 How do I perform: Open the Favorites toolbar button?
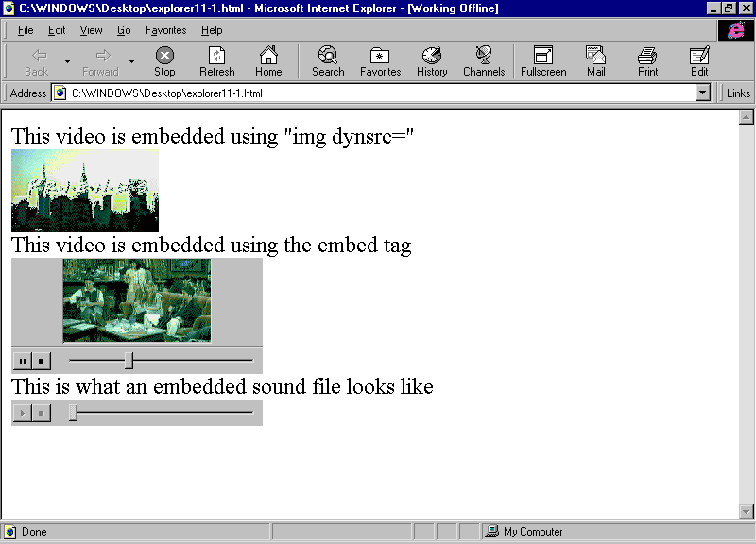click(380, 60)
